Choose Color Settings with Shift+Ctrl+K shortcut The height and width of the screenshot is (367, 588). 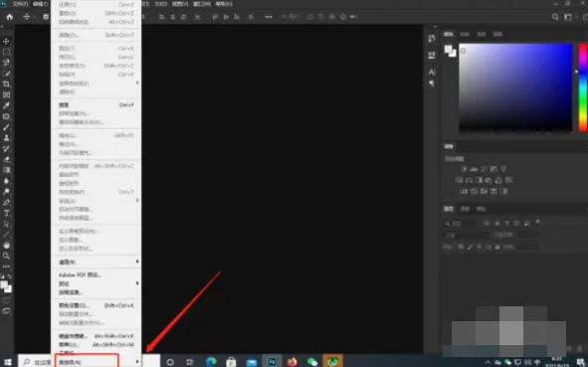click(96, 305)
